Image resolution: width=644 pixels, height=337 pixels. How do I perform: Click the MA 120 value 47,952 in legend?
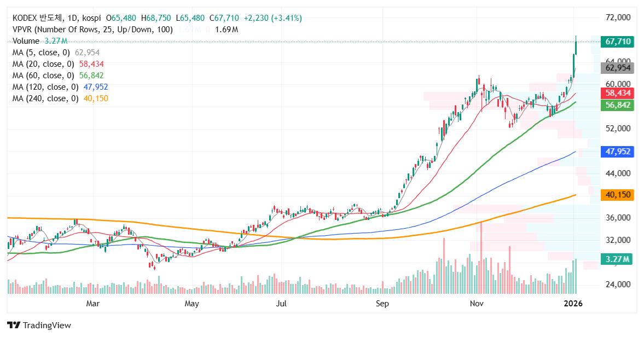point(96,87)
